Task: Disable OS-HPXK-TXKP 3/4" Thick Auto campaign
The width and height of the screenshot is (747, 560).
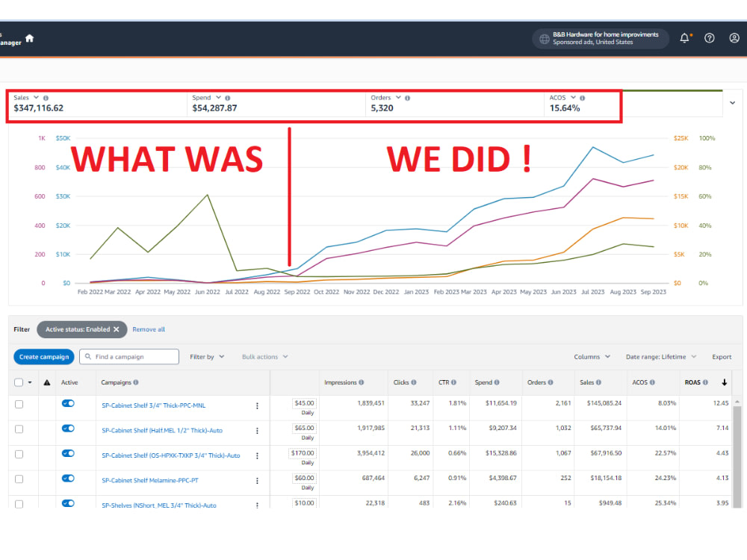Action: click(68, 453)
